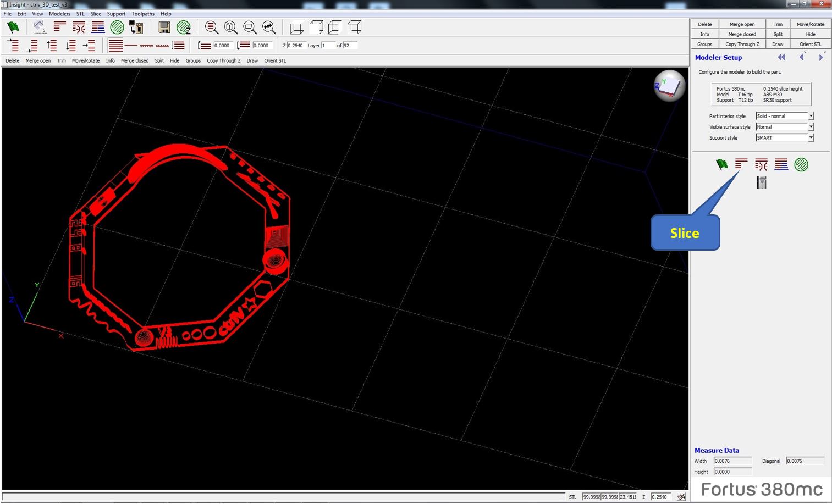Click the Width field in Measure Data
832x504 pixels.
[x=732, y=461]
